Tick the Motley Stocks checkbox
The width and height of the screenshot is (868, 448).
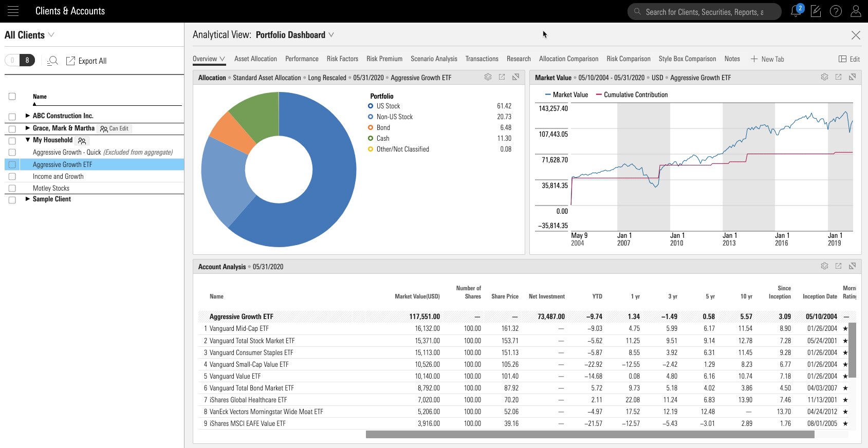click(x=12, y=188)
